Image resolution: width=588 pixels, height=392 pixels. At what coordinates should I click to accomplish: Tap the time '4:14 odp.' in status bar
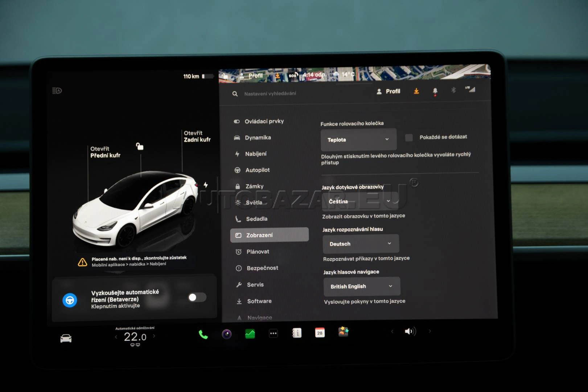click(x=314, y=75)
